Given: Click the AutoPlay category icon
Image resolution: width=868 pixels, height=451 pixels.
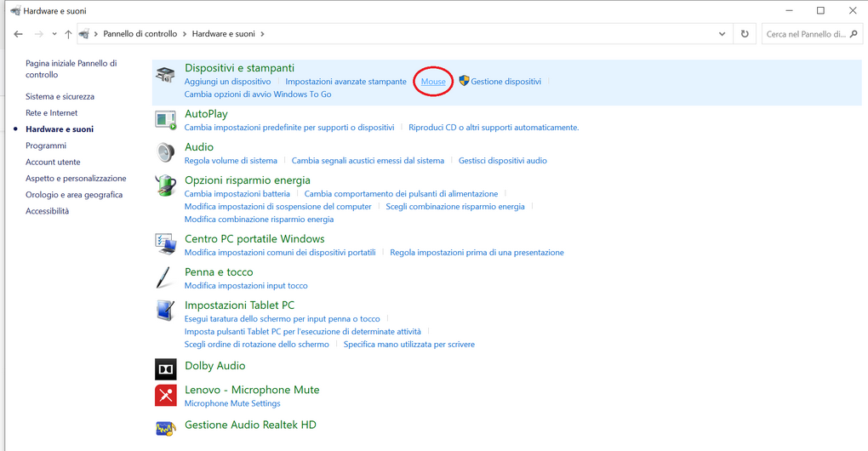Looking at the screenshot, I should click(165, 119).
